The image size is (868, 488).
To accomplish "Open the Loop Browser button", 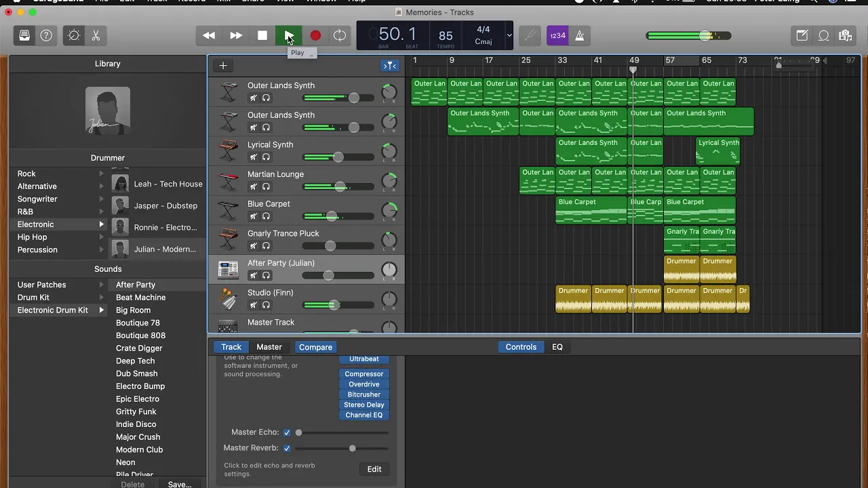I will tap(824, 36).
